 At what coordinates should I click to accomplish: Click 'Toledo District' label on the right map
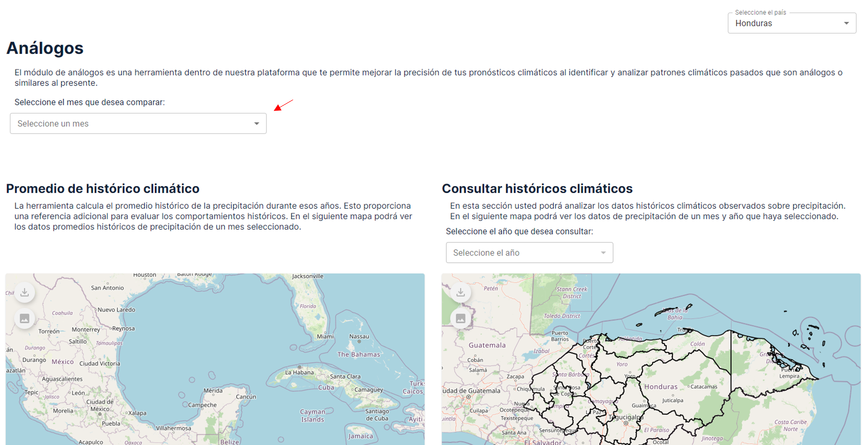click(x=562, y=316)
